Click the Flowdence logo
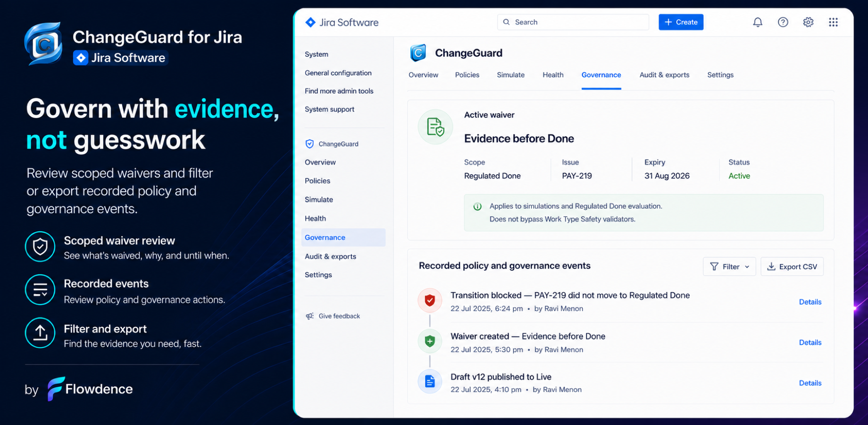The height and width of the screenshot is (425, 868). (x=90, y=389)
